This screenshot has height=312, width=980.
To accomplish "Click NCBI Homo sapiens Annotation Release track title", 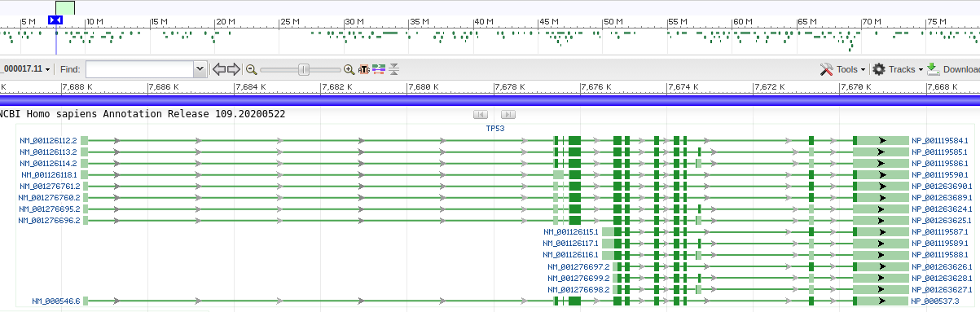I will click(143, 114).
